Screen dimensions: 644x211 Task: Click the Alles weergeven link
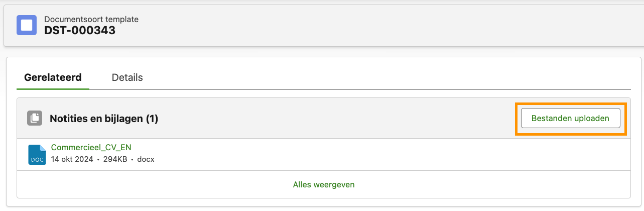coord(324,184)
